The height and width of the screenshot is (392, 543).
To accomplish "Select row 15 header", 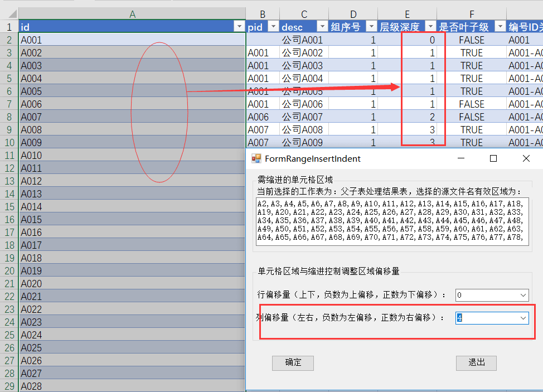I will tap(9, 207).
